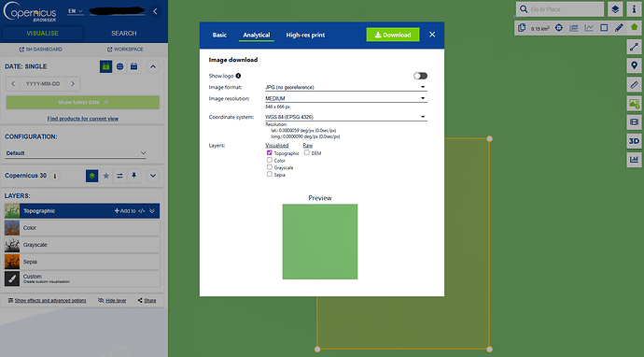Click the green Download button

point(393,35)
